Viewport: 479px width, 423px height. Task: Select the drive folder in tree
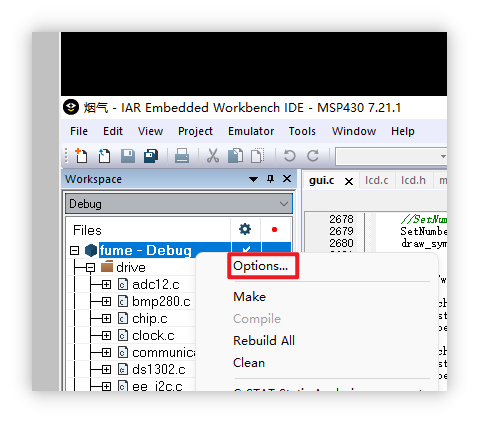pyautogui.click(x=131, y=267)
